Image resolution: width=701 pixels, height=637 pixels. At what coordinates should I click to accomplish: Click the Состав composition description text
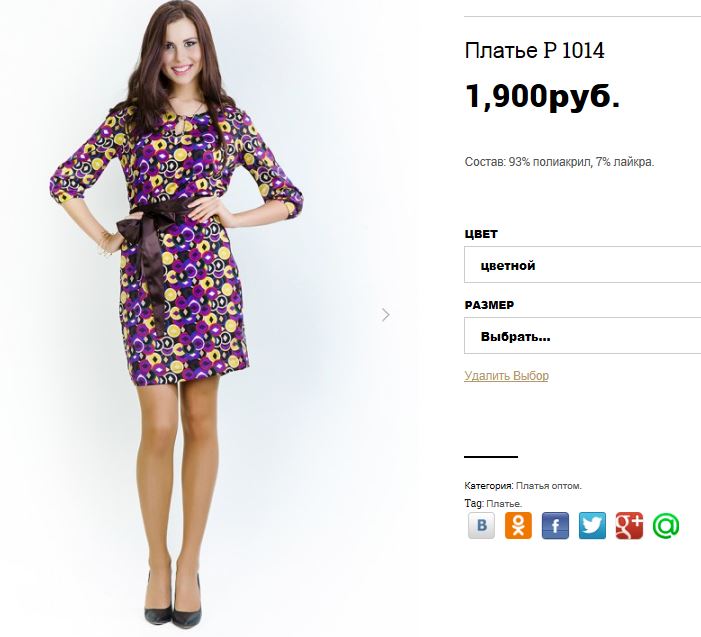[559, 162]
